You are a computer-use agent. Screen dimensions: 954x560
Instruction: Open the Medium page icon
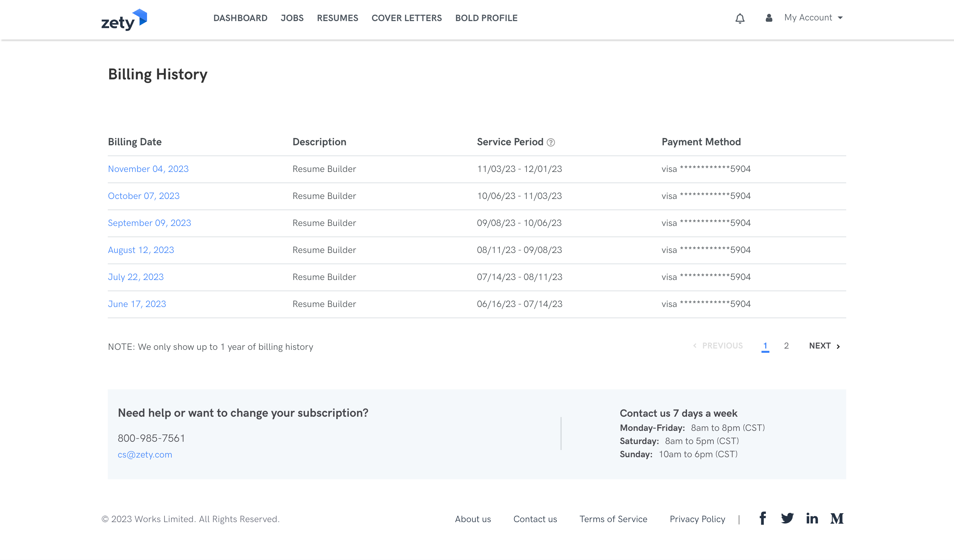tap(837, 518)
